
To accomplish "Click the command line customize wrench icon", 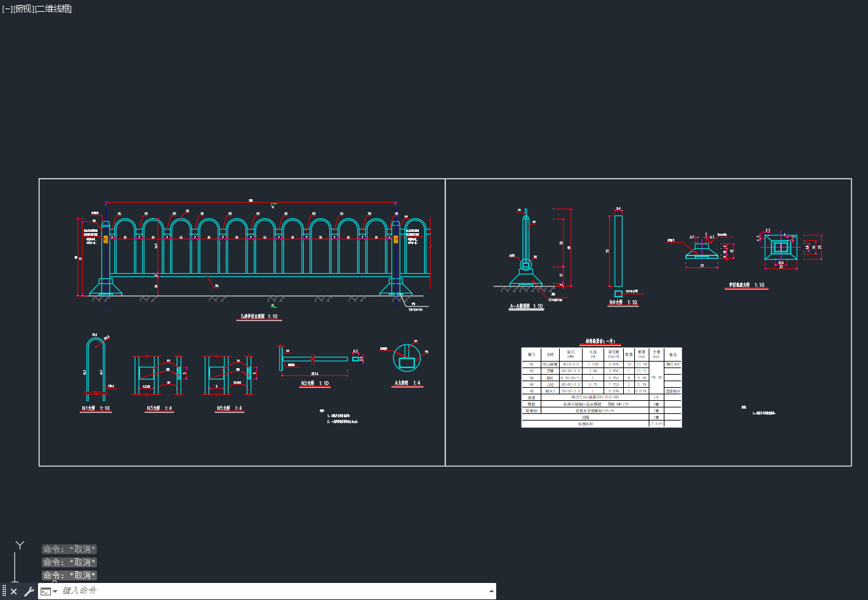I will point(29,591).
